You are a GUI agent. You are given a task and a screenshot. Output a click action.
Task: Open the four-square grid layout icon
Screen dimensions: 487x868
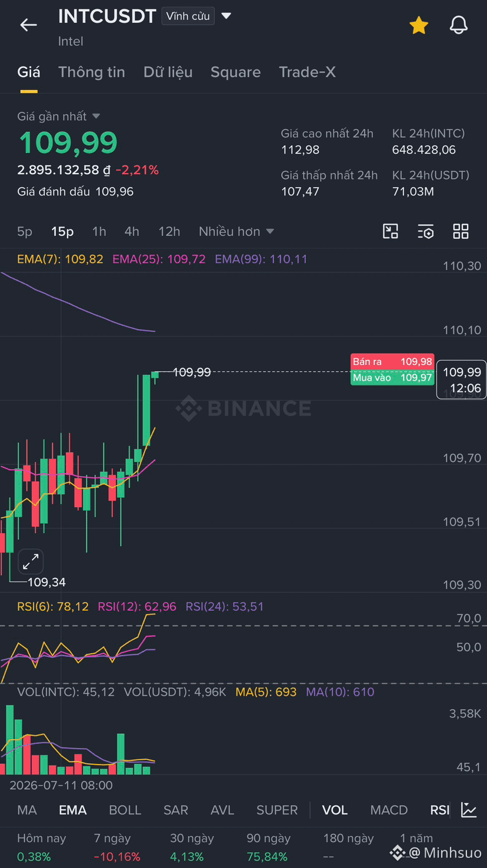[461, 231]
